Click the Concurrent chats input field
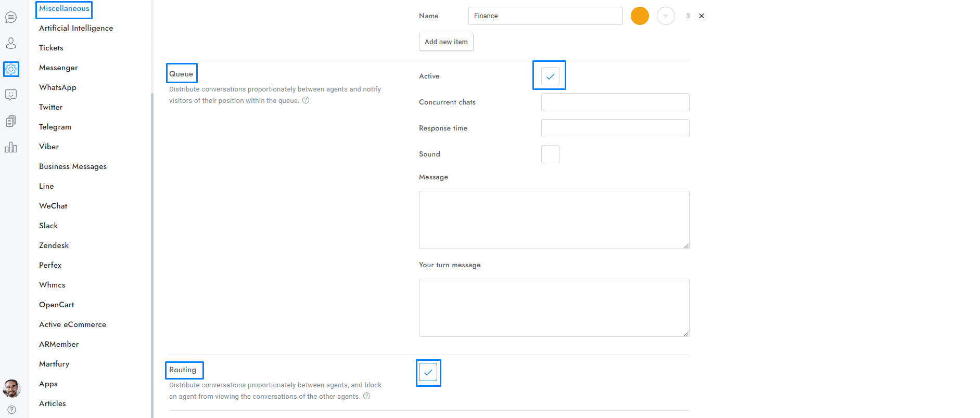 [x=615, y=102]
